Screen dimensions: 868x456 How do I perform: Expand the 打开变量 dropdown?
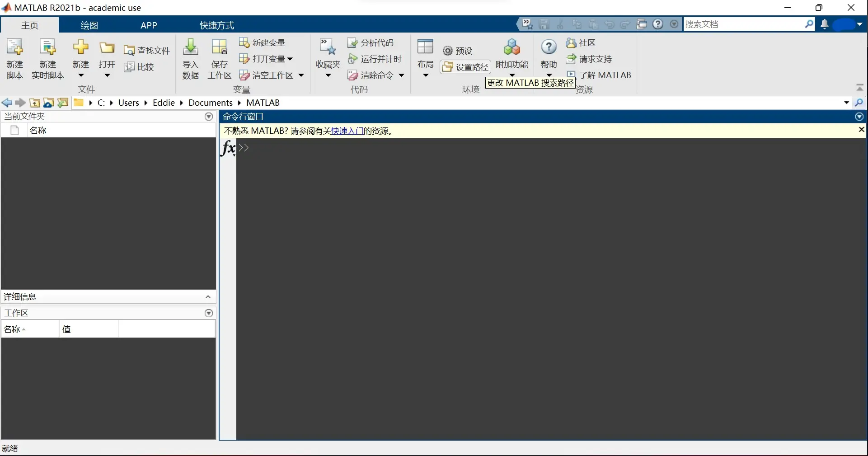click(290, 59)
